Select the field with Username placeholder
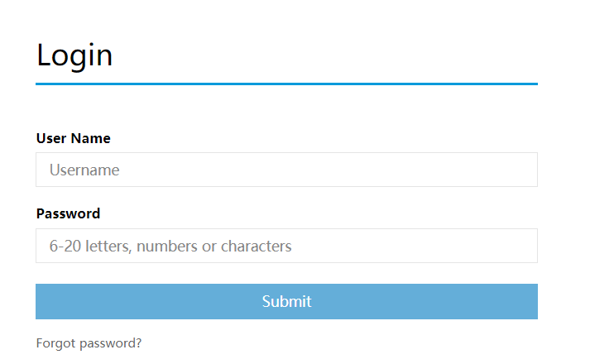 point(286,170)
